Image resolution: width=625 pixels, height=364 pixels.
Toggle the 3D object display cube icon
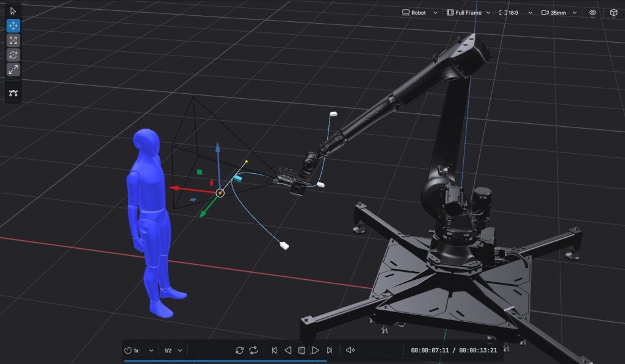coord(613,12)
